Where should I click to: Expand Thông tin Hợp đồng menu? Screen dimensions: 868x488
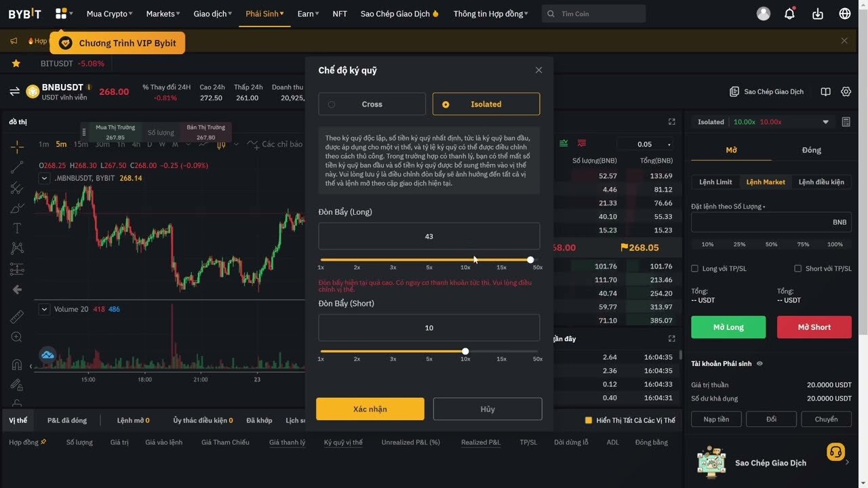491,14
